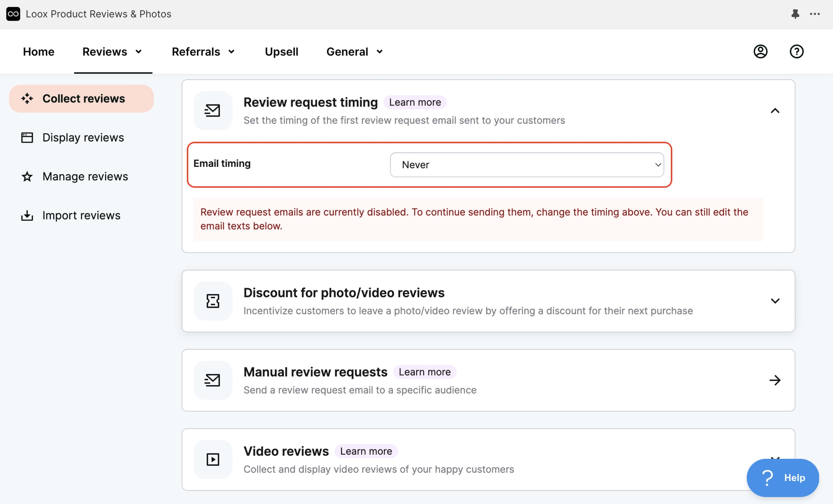
Task: Select Manage reviews in the sidebar
Action: click(85, 176)
